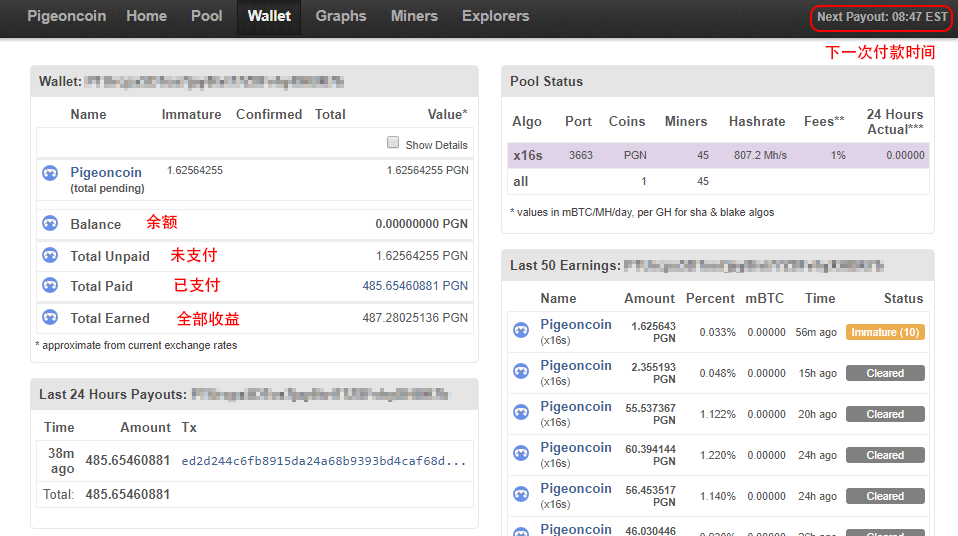Screen dimensions: 958x536
Task: Click the Miners column header in Pool Status
Action: click(x=686, y=121)
